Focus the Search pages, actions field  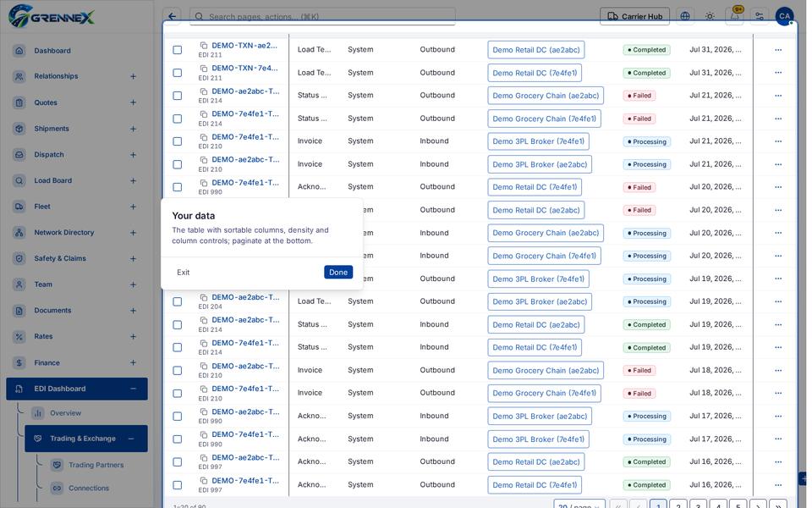tap(322, 16)
